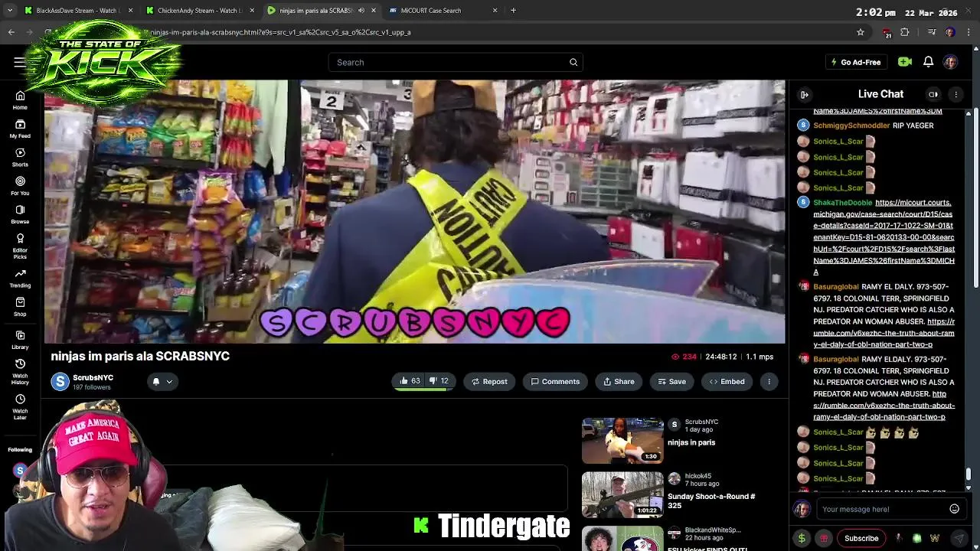This screenshot has width=980, height=551.
Task: Open the browser media control icon
Action: (932, 32)
